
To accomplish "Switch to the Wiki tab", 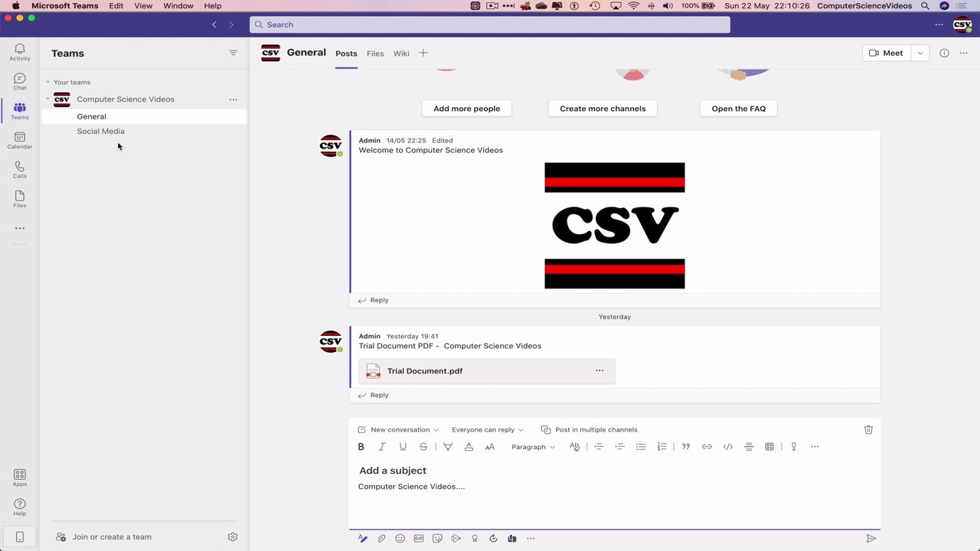I will (401, 54).
